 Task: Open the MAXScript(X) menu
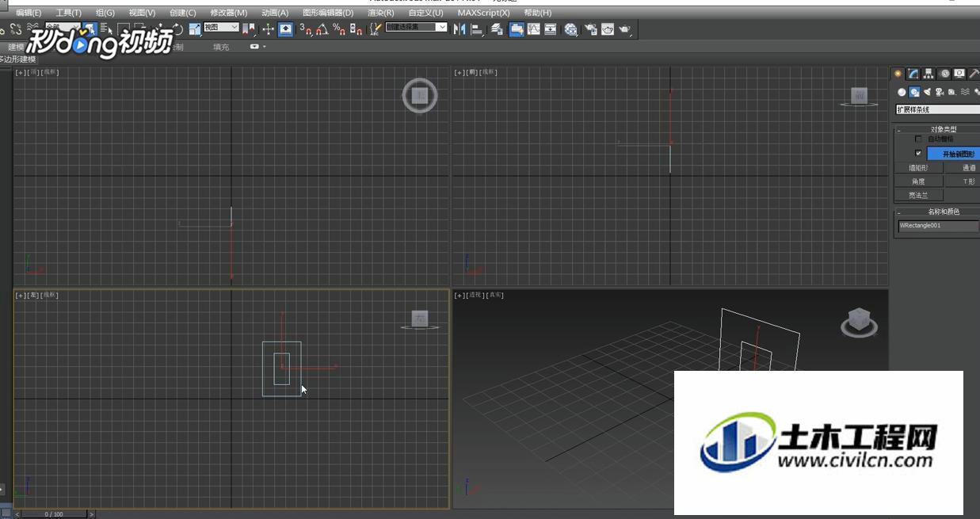point(483,13)
